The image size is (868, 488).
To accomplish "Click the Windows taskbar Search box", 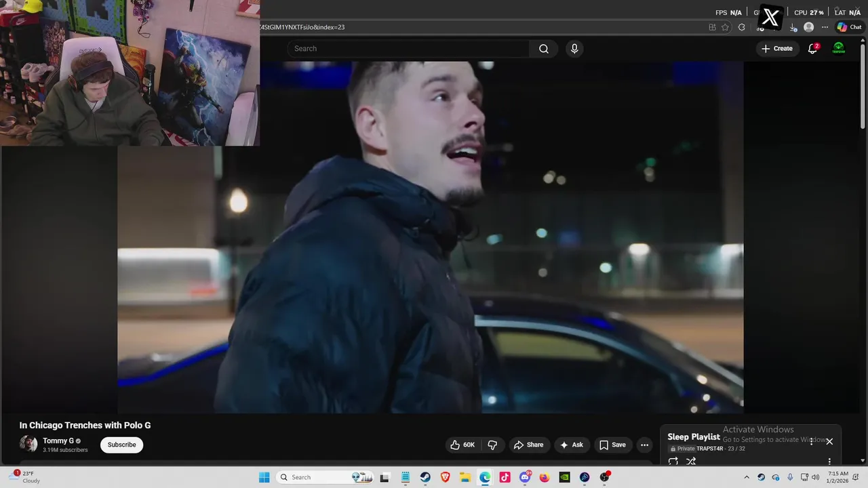I will 324,477.
